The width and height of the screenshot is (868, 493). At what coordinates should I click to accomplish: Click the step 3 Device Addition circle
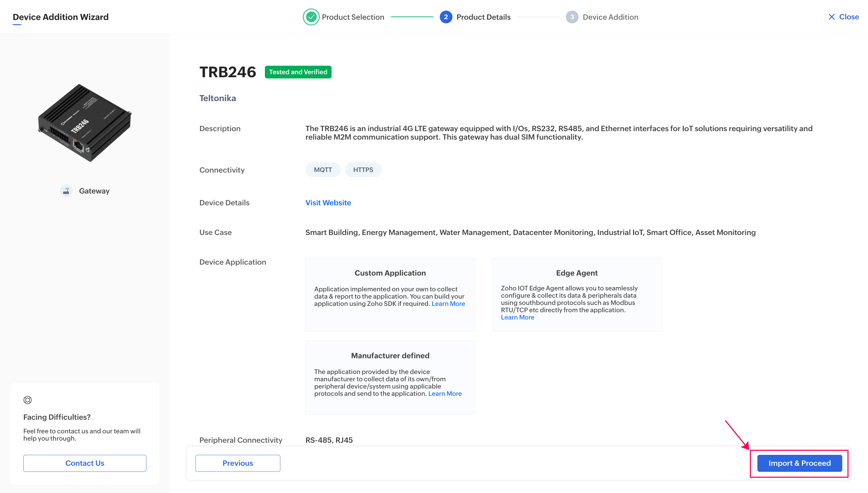pos(572,17)
